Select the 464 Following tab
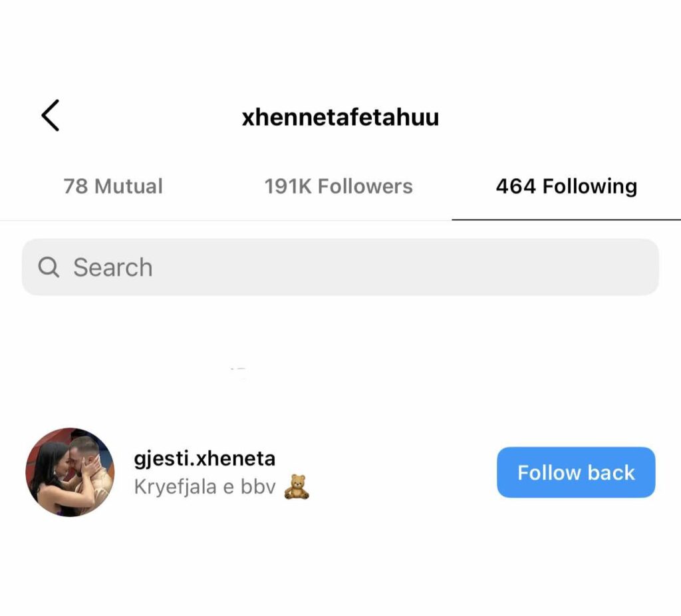Image resolution: width=681 pixels, height=616 pixels. (566, 186)
